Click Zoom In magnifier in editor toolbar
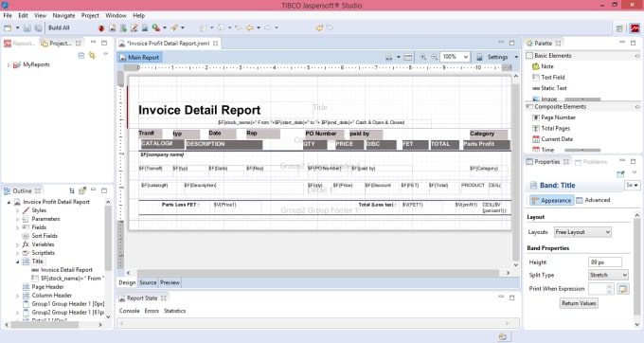The height and width of the screenshot is (343, 644). [422, 57]
